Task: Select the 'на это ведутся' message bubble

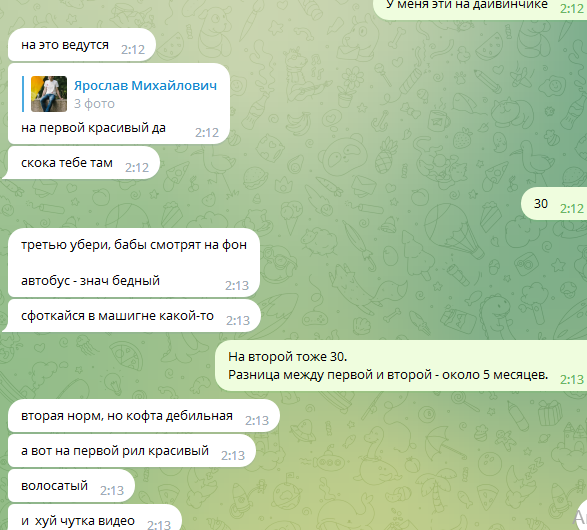Action: coord(82,45)
